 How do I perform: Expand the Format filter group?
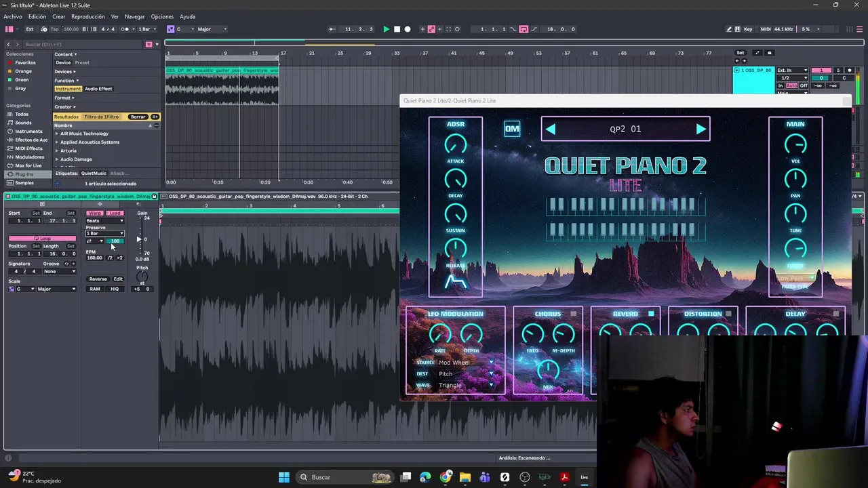(64, 98)
